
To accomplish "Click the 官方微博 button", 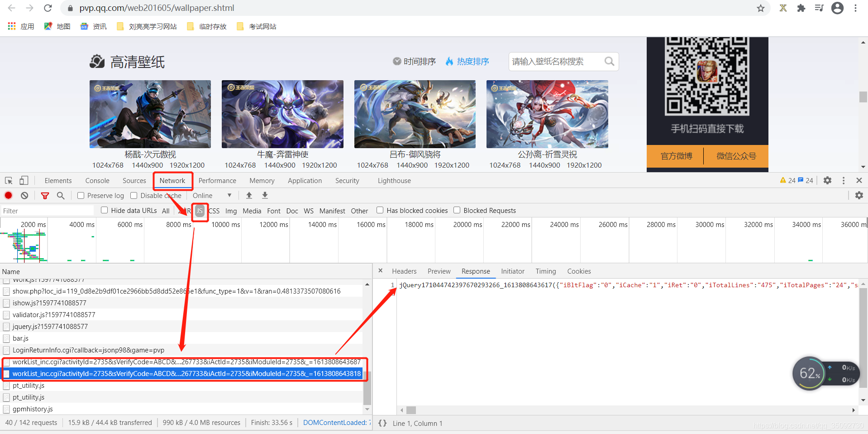I will [676, 156].
